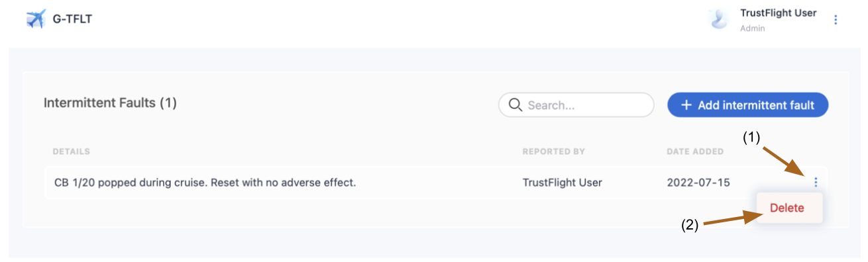The width and height of the screenshot is (868, 262).
Task: Click the TrustFlight User cell in the fault row
Action: pos(562,182)
